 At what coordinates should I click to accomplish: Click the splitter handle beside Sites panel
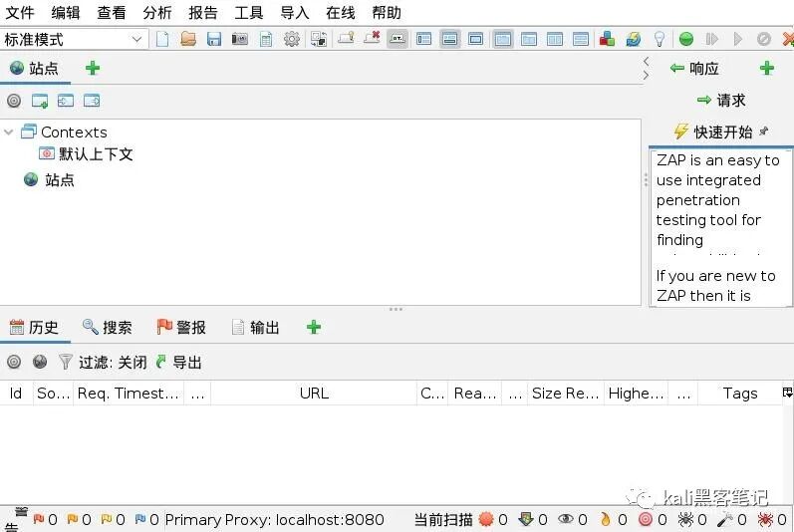646,180
